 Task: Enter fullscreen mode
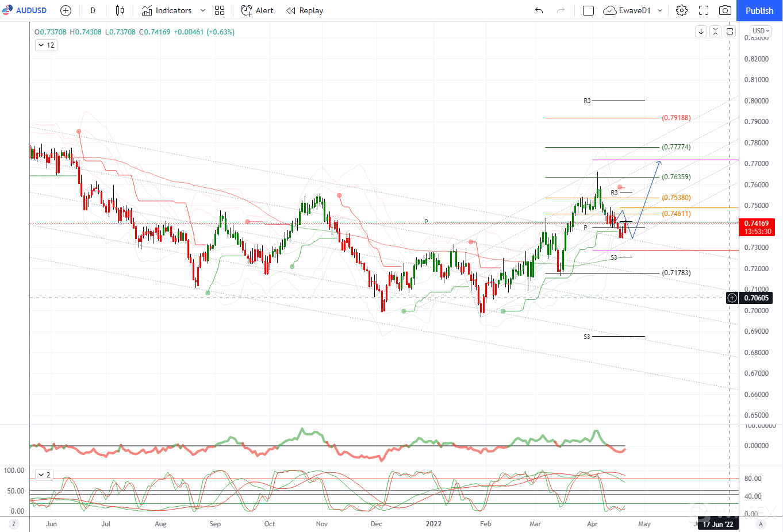704,10
